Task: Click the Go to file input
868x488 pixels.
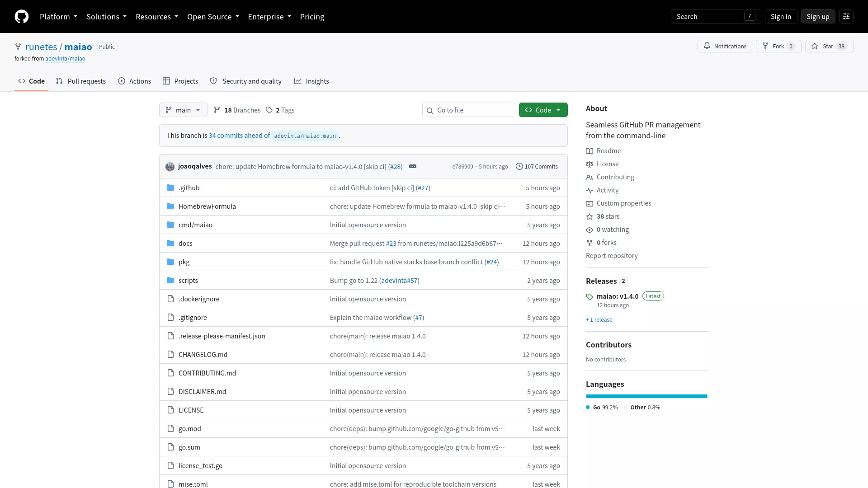Action: [x=469, y=110]
